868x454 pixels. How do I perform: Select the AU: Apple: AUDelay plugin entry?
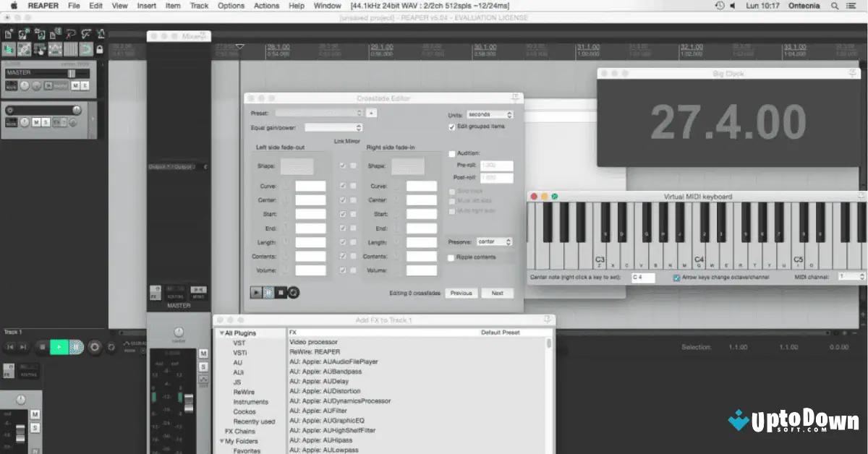(318, 381)
